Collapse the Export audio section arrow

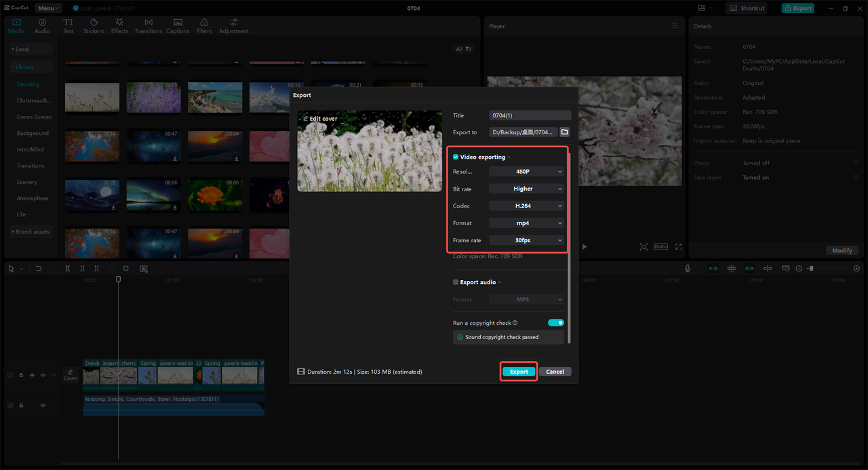point(500,283)
